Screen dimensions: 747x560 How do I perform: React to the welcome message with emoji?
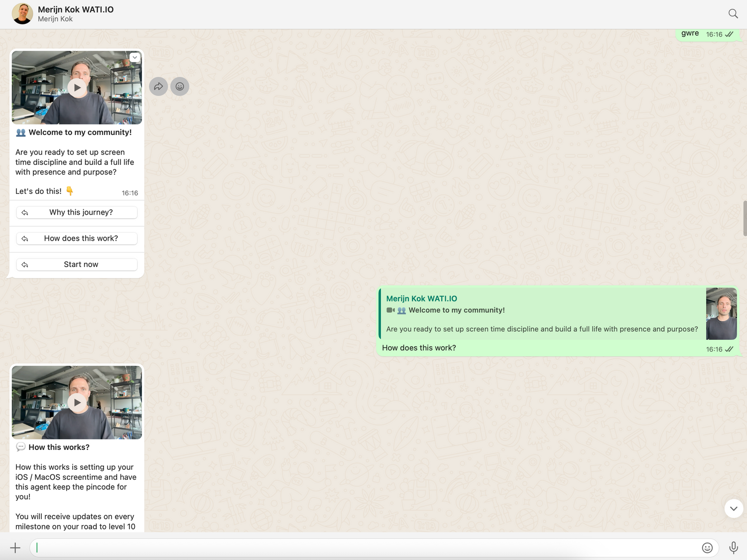pos(180,87)
